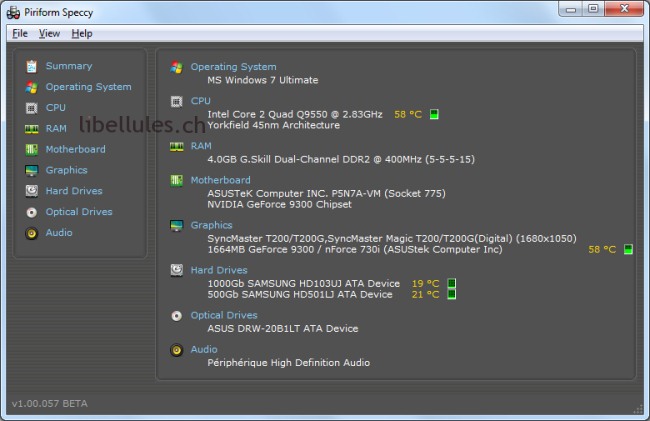Click the MS Windows 7 Ultimate text

263,80
